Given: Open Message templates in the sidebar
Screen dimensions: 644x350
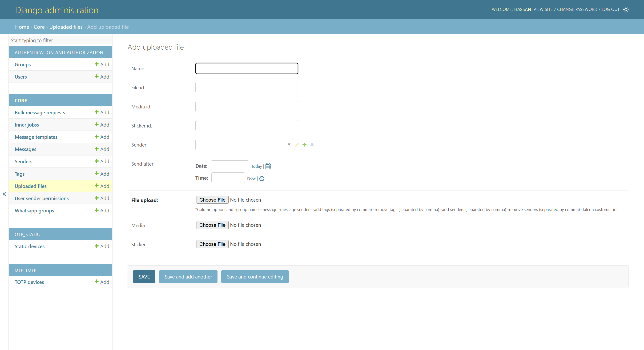Looking at the screenshot, I should point(36,137).
